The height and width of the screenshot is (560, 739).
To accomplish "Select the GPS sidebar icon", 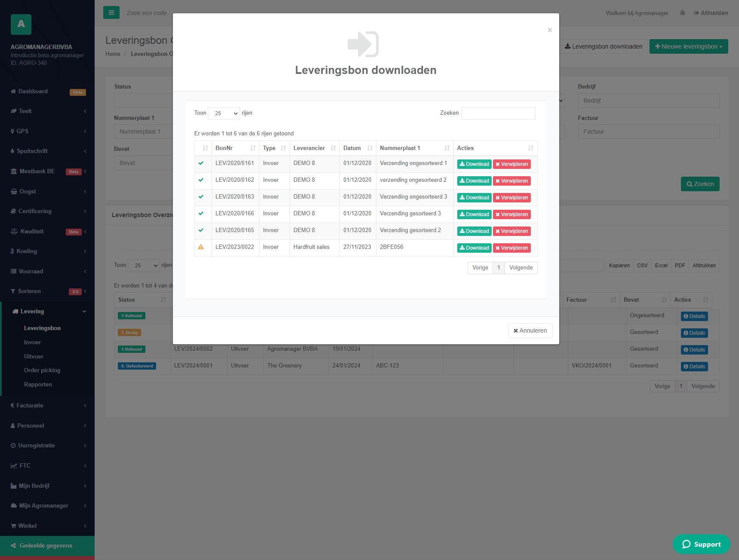I will (x=12, y=131).
